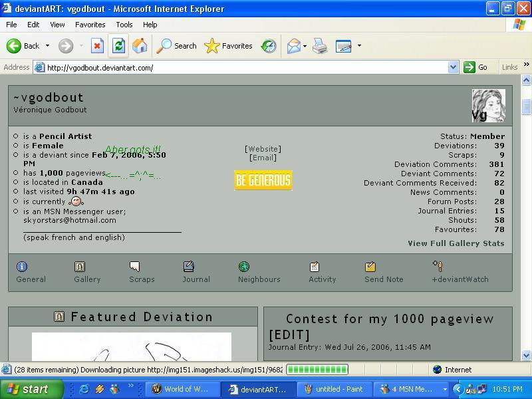This screenshot has height=399, width=532.
Task: Click the Mail envelope icon
Action: coord(294,46)
